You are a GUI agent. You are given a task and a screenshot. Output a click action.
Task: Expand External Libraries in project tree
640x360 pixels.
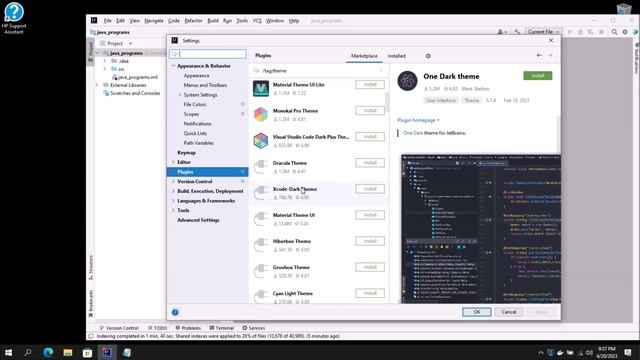pyautogui.click(x=97, y=85)
